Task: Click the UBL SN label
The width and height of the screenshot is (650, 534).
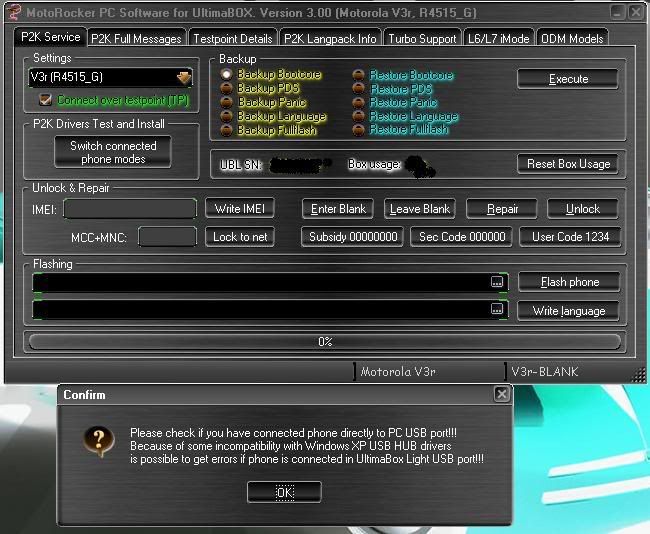Action: [241, 165]
